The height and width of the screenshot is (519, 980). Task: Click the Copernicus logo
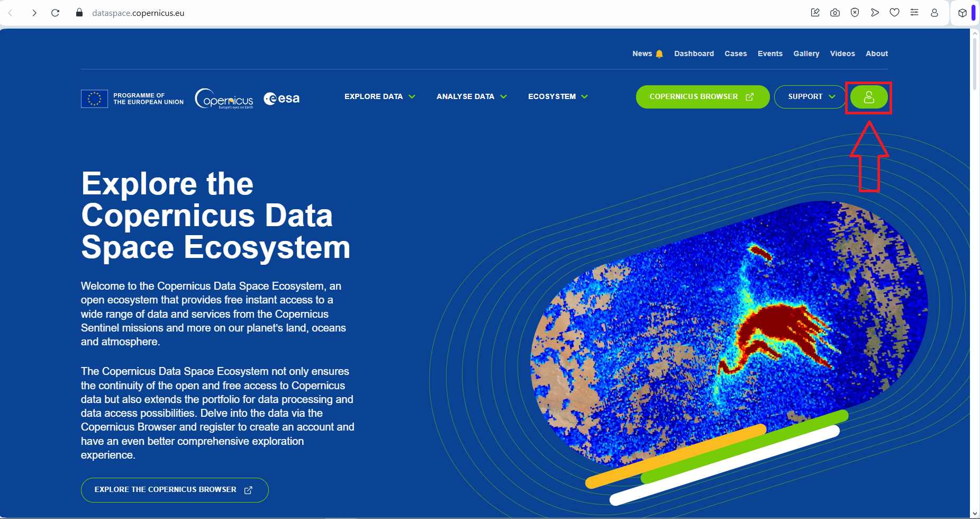(224, 99)
